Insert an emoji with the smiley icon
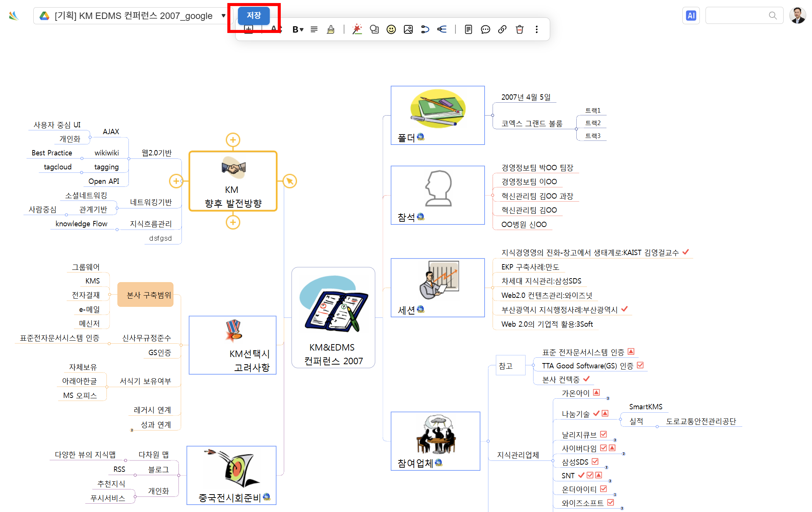The height and width of the screenshot is (512, 812). [391, 29]
